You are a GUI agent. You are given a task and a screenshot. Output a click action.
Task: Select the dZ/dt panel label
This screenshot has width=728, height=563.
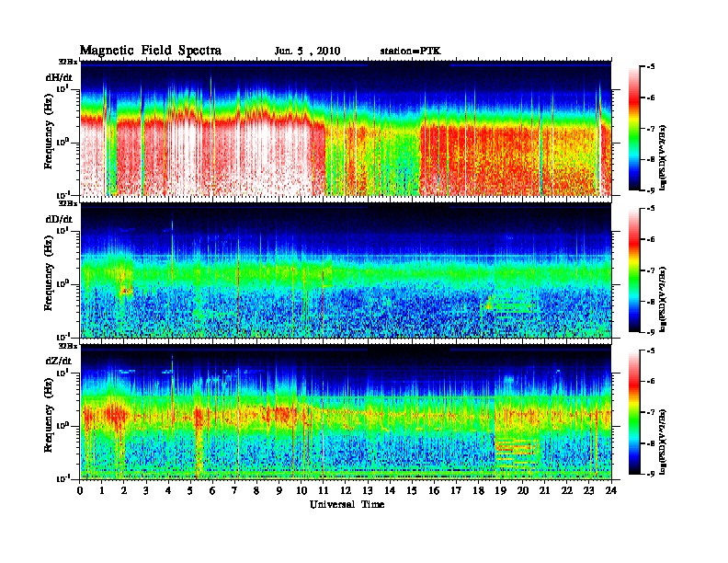tap(59, 361)
